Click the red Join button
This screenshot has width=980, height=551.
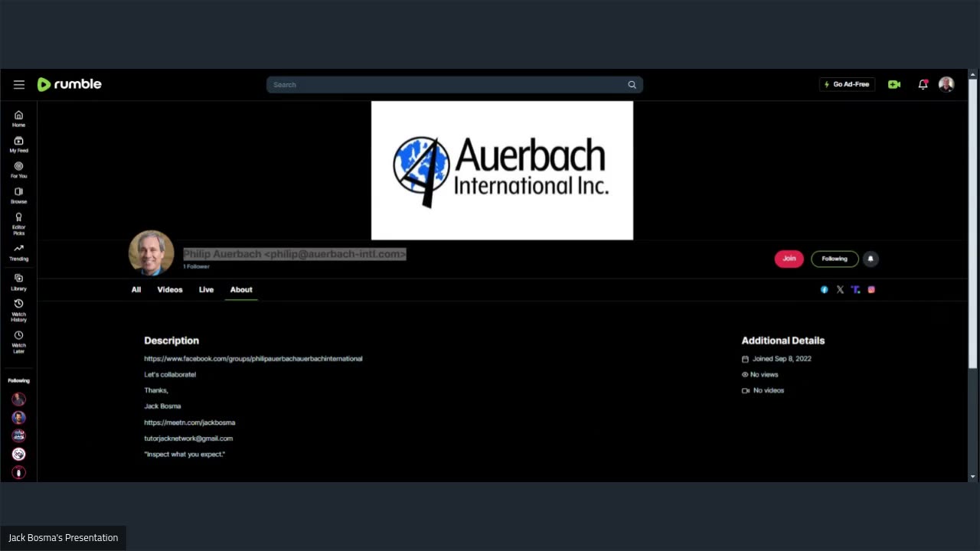789,259
